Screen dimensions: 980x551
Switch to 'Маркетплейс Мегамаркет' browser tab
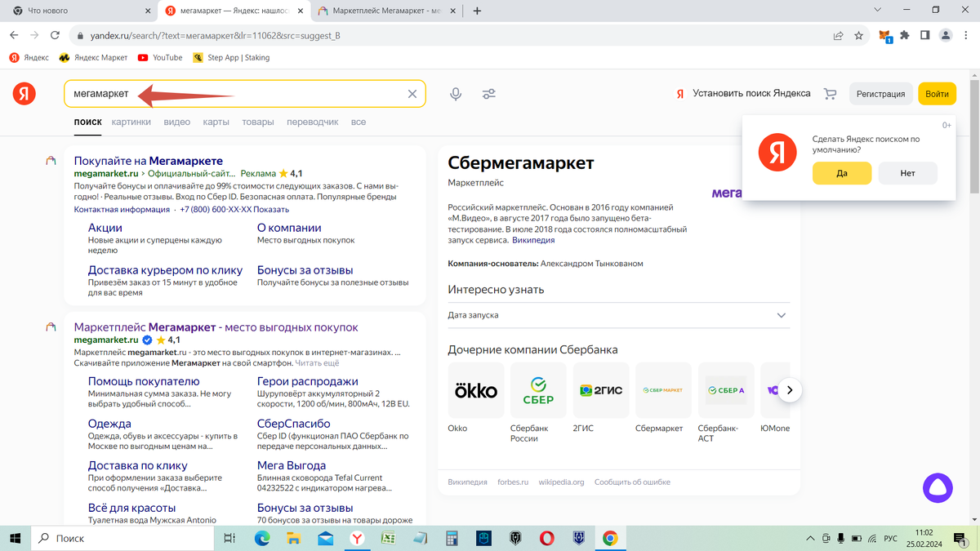click(x=388, y=11)
